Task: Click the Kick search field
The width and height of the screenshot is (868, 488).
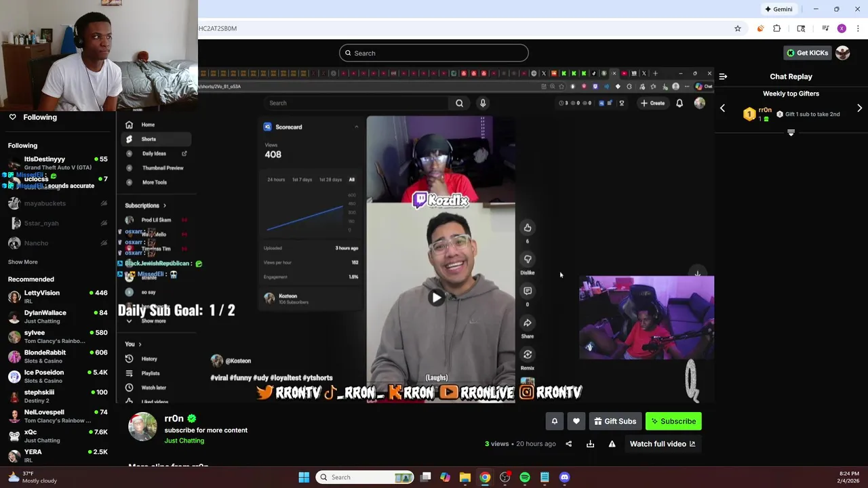Action: [x=434, y=53]
